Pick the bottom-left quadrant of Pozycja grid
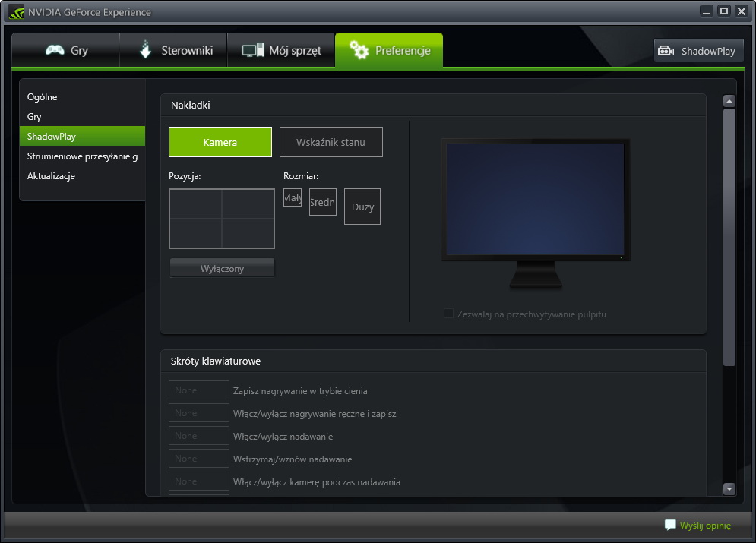756x543 pixels. tap(196, 233)
